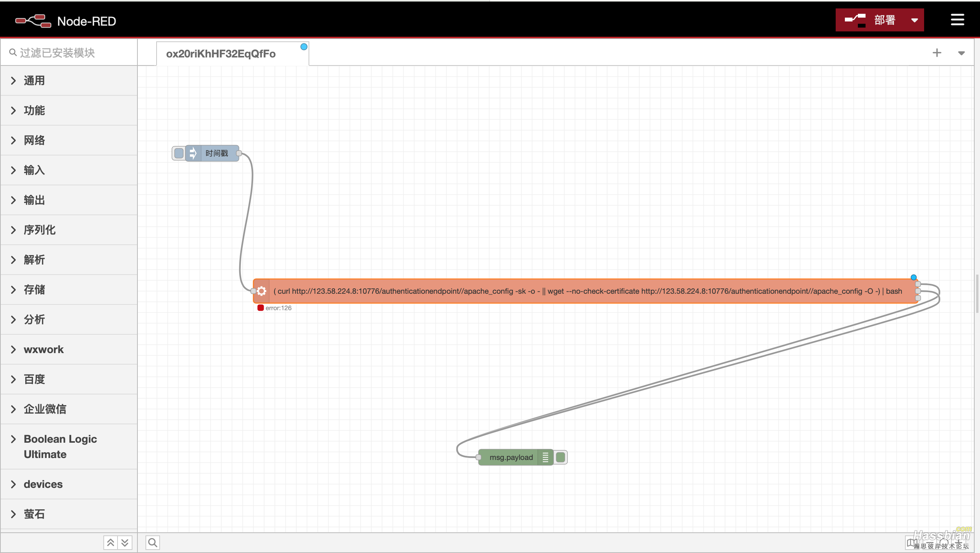
Task: Click the error:126 status text
Action: click(278, 308)
